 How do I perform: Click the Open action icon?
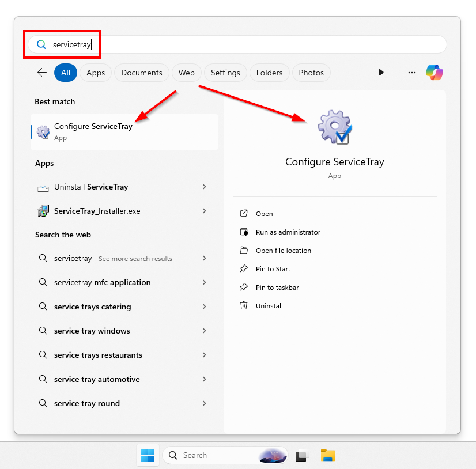click(244, 213)
